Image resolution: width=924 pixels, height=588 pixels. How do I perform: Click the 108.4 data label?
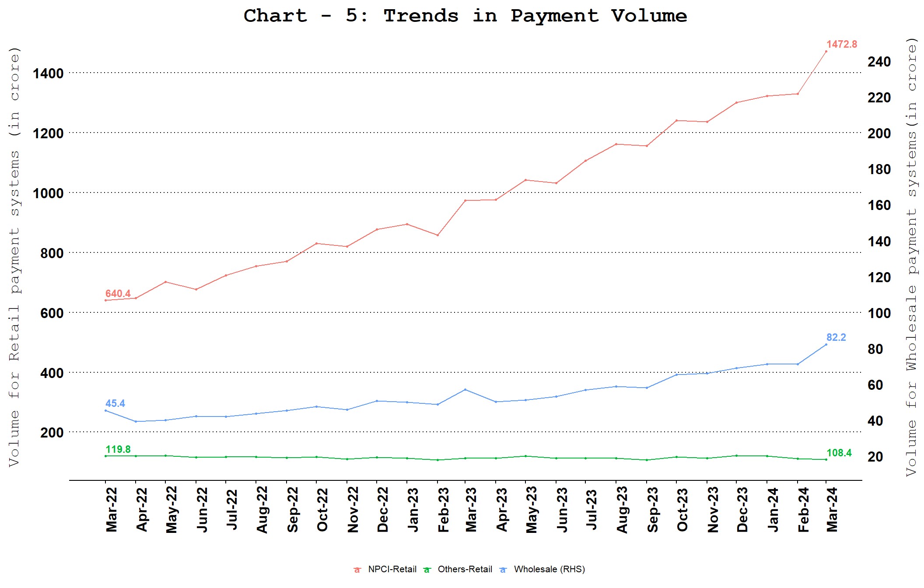tap(839, 453)
